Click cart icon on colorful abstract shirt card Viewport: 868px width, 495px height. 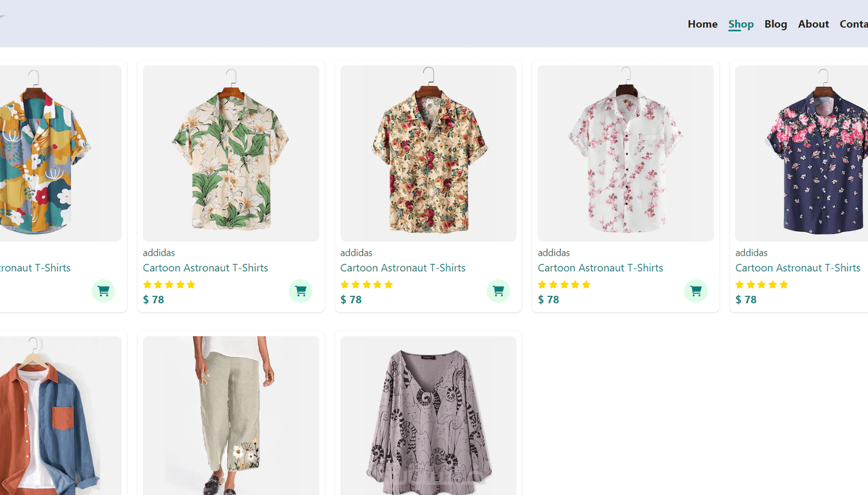103,291
